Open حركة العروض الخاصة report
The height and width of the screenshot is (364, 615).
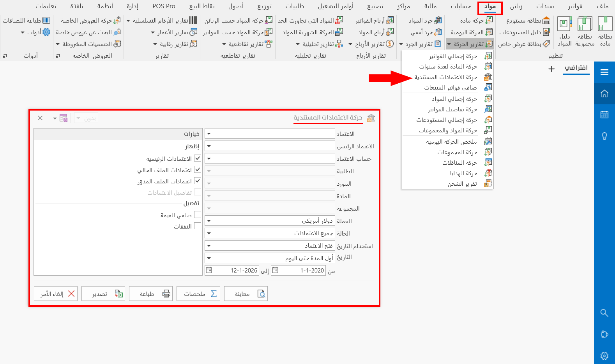pos(90,21)
